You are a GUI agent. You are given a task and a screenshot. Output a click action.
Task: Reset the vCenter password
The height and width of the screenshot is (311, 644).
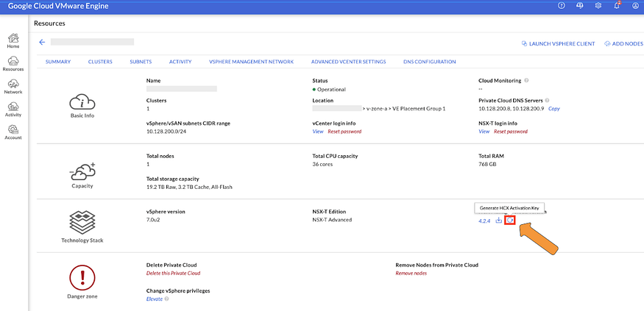point(344,132)
